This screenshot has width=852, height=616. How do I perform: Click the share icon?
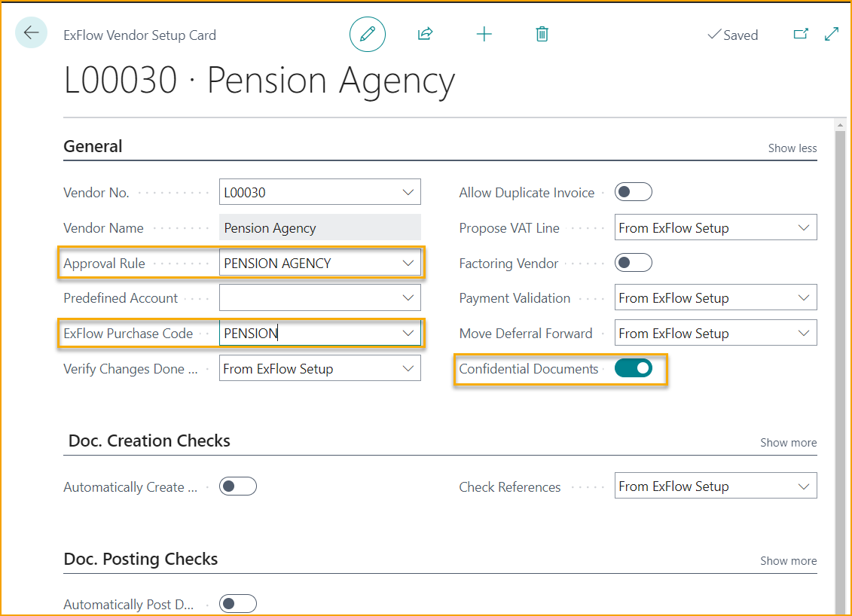click(425, 34)
